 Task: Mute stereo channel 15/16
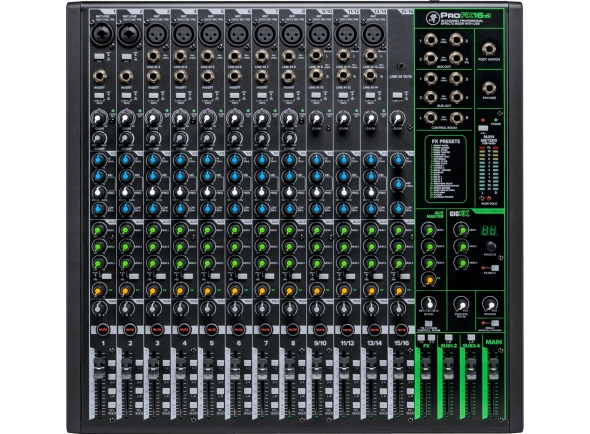point(401,329)
